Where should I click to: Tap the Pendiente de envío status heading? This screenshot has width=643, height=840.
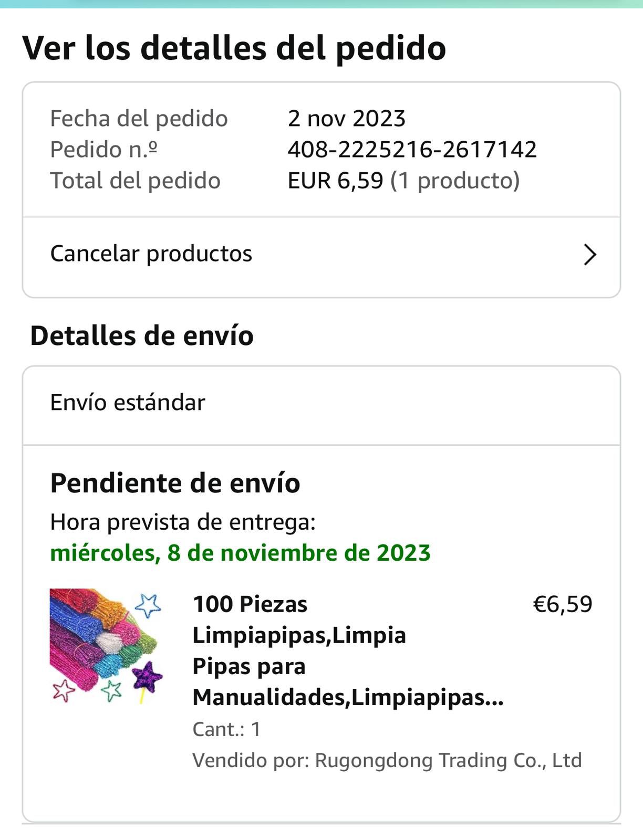[x=175, y=483]
